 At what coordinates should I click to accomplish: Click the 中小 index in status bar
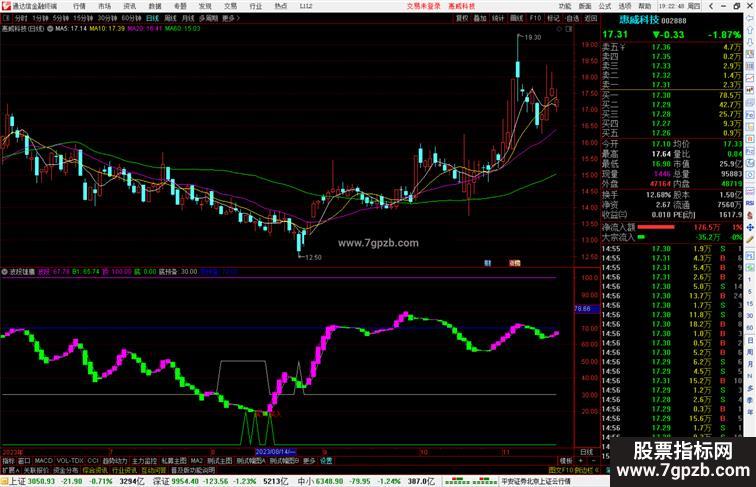[305, 481]
